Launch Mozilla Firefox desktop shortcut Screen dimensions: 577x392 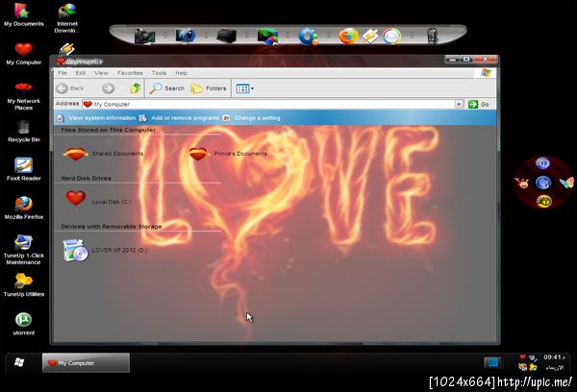(23, 208)
